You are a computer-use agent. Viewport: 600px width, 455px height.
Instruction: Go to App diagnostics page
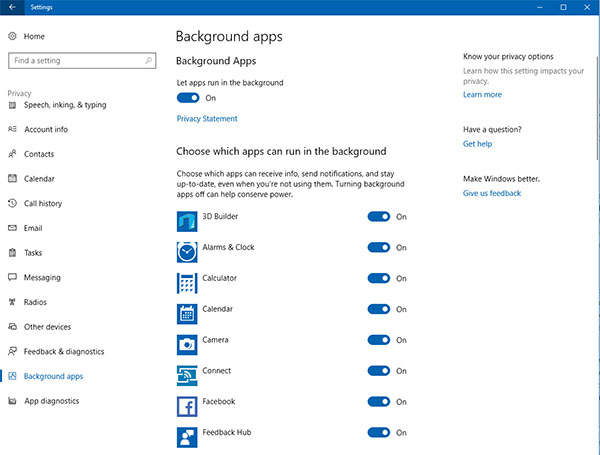(x=52, y=401)
